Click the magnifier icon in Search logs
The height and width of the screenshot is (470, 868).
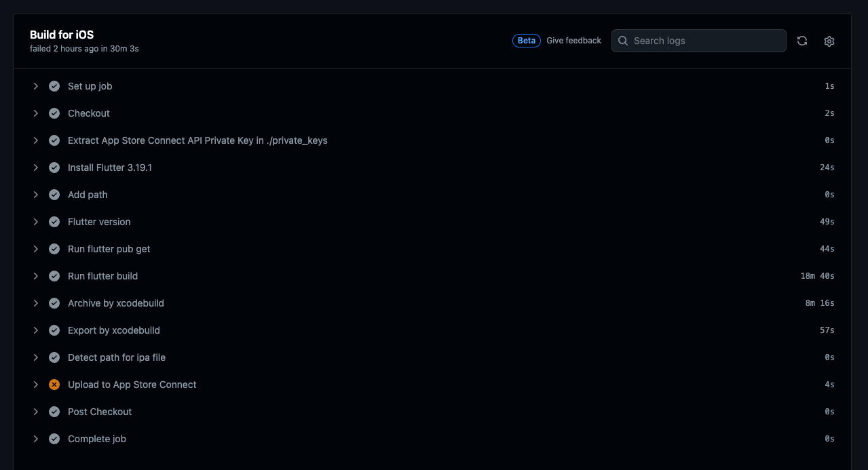(x=623, y=41)
